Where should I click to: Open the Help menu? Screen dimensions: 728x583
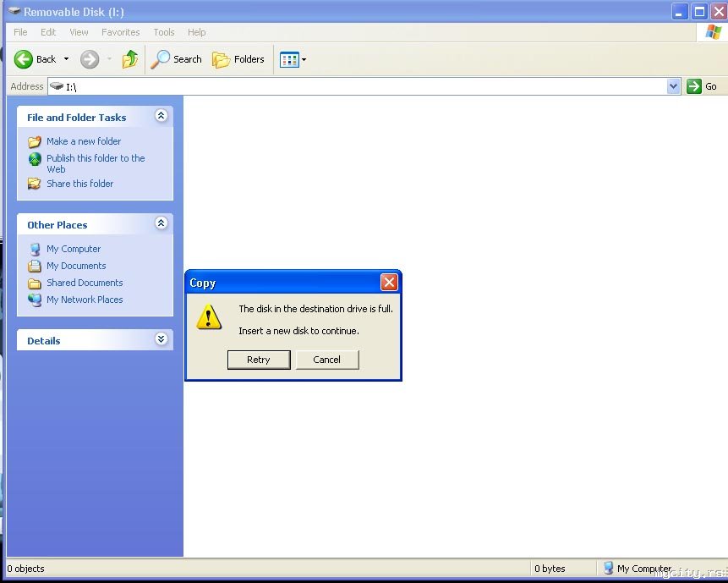point(197,32)
